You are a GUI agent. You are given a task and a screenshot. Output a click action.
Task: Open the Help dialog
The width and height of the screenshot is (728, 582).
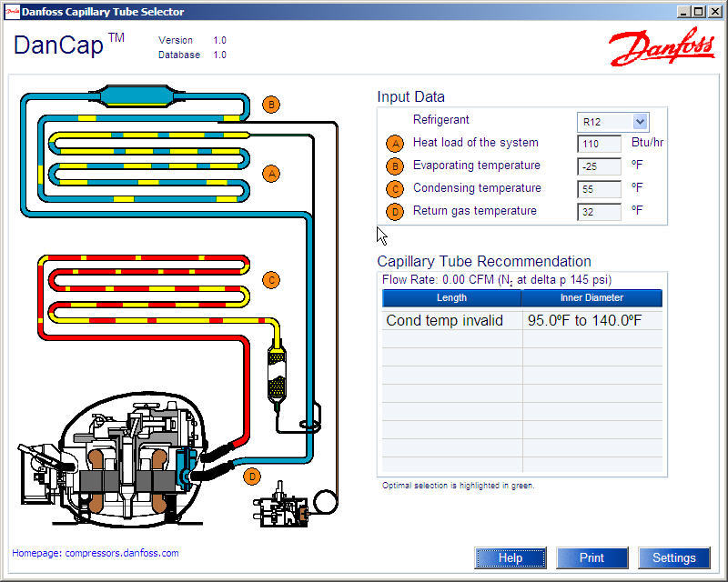click(511, 557)
